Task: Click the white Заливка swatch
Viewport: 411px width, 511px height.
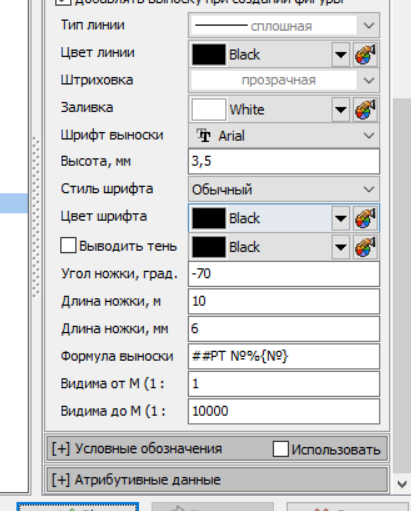Action: point(209,109)
